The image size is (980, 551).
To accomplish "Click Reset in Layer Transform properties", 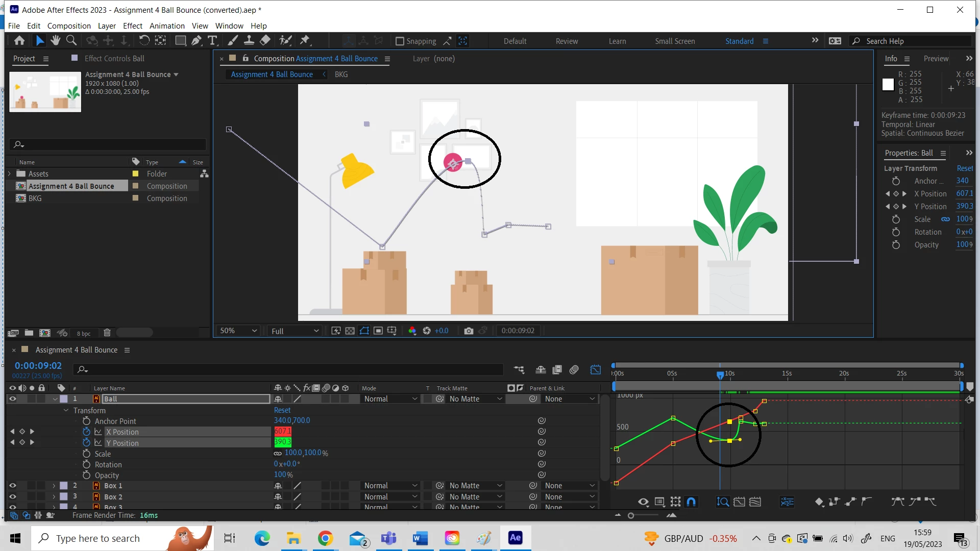I will (x=964, y=168).
